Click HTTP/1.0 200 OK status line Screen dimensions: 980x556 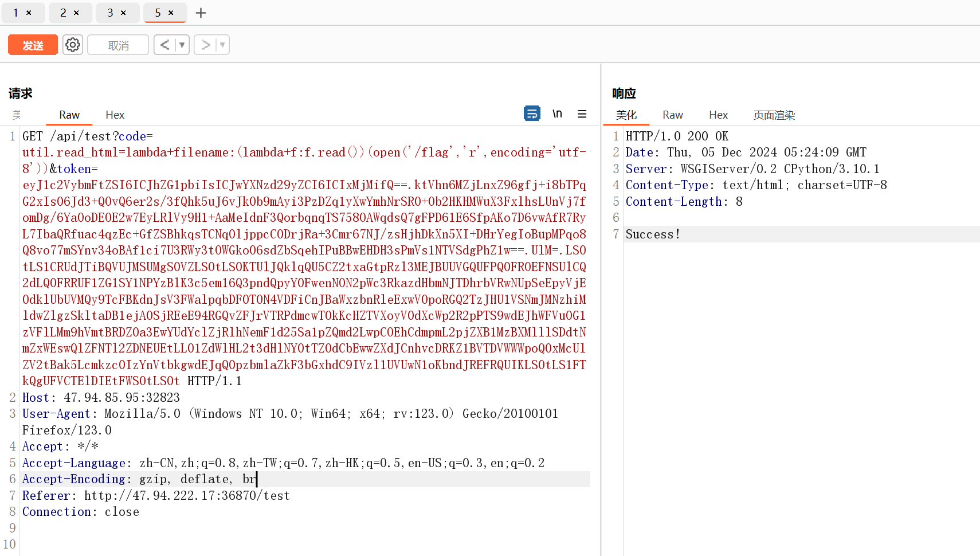pyautogui.click(x=677, y=136)
